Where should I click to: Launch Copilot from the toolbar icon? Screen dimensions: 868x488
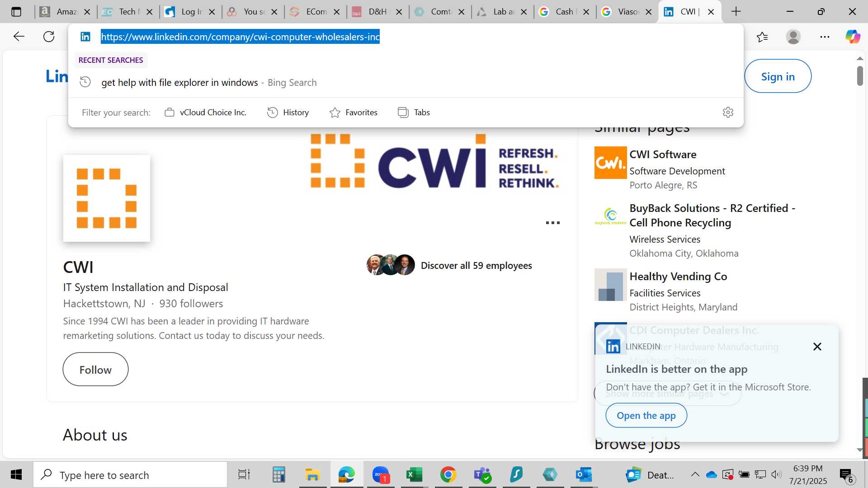[853, 37]
